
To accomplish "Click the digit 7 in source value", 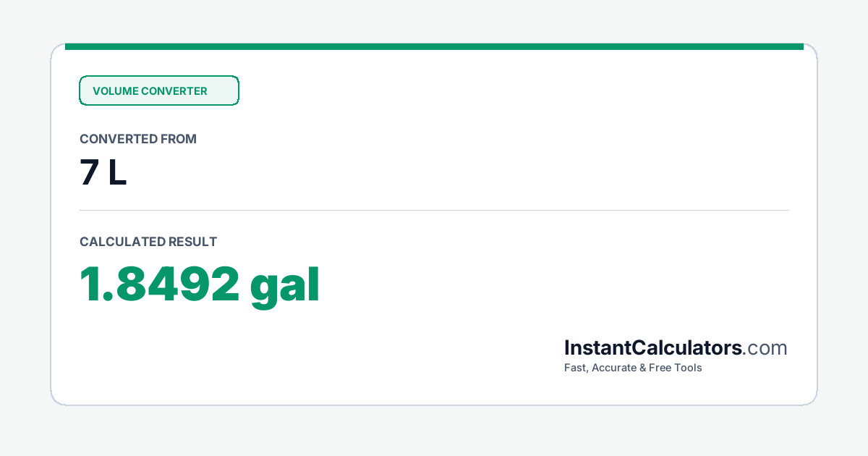I will (89, 174).
